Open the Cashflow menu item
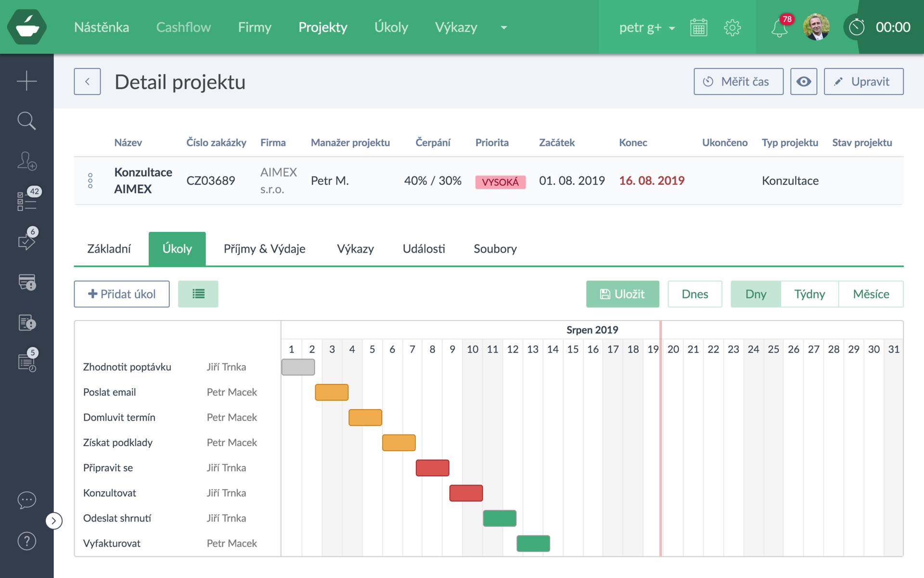924x578 pixels. click(183, 27)
